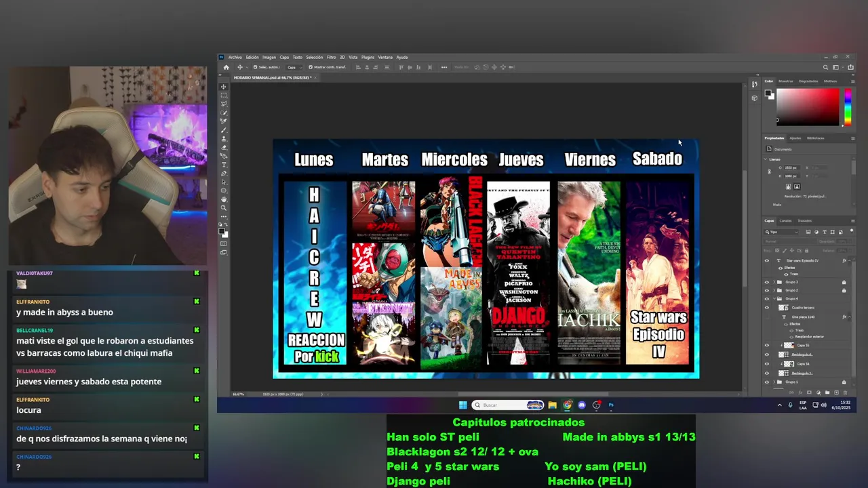Select the Ellipse shape tool
Image resolution: width=868 pixels, height=488 pixels.
(224, 190)
